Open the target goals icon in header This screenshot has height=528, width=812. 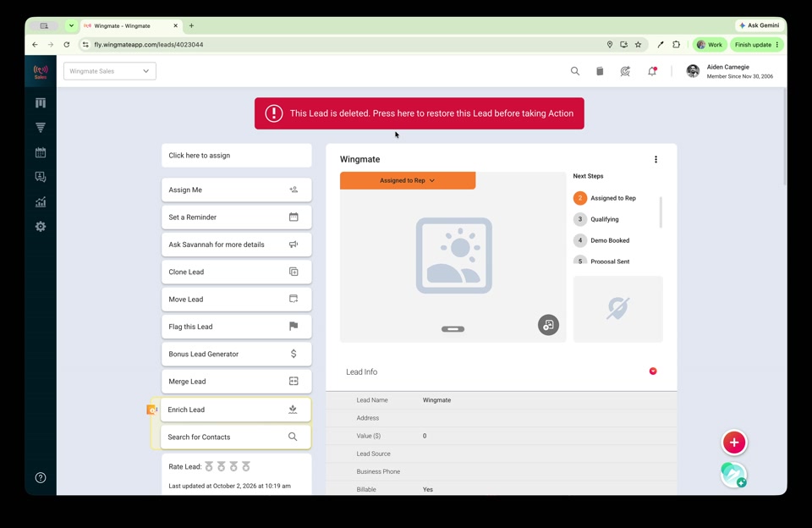(x=625, y=71)
